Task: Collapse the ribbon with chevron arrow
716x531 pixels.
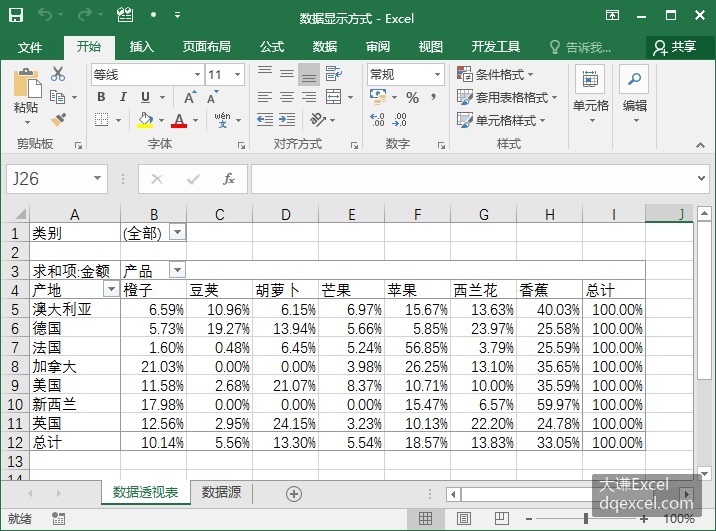Action: click(700, 145)
